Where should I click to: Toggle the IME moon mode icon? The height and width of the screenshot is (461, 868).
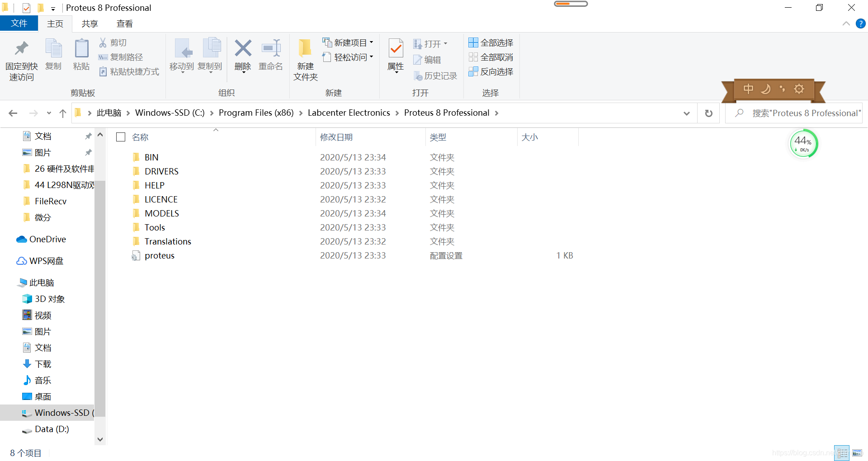tap(765, 89)
